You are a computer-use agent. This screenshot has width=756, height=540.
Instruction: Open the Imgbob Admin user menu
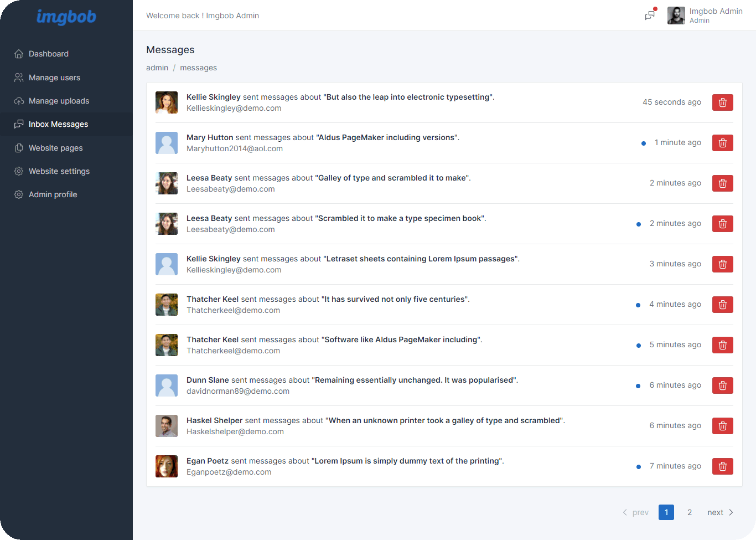pyautogui.click(x=705, y=16)
